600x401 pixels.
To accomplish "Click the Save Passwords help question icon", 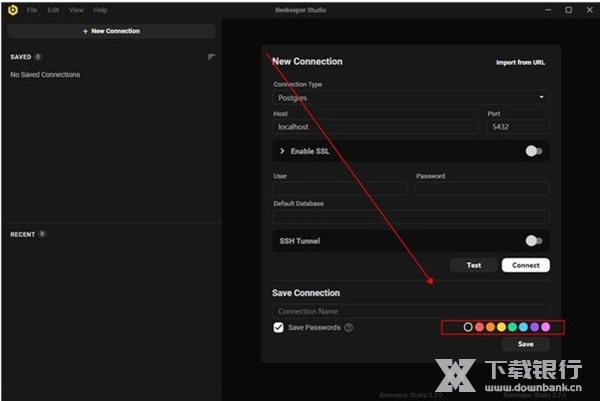I will [x=349, y=327].
